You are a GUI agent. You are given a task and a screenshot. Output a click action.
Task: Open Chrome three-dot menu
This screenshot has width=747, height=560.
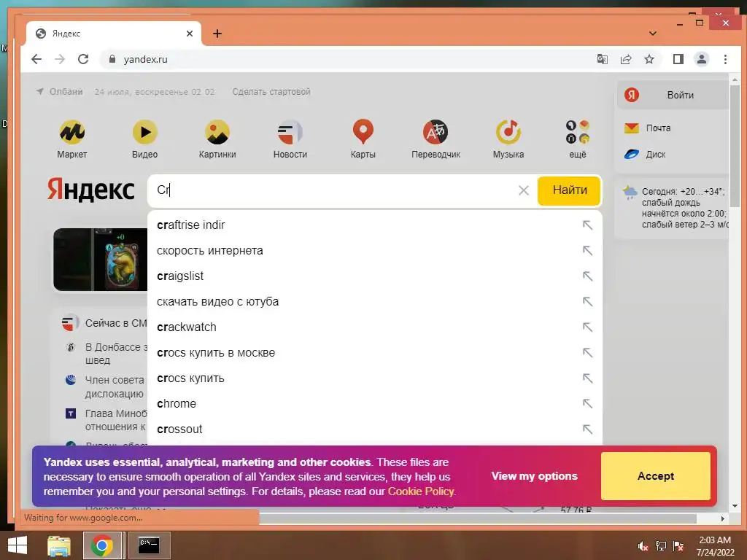click(725, 59)
